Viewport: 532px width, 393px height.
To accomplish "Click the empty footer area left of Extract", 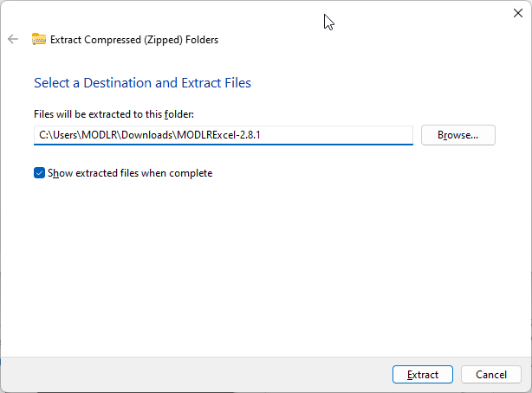I will click(191, 375).
